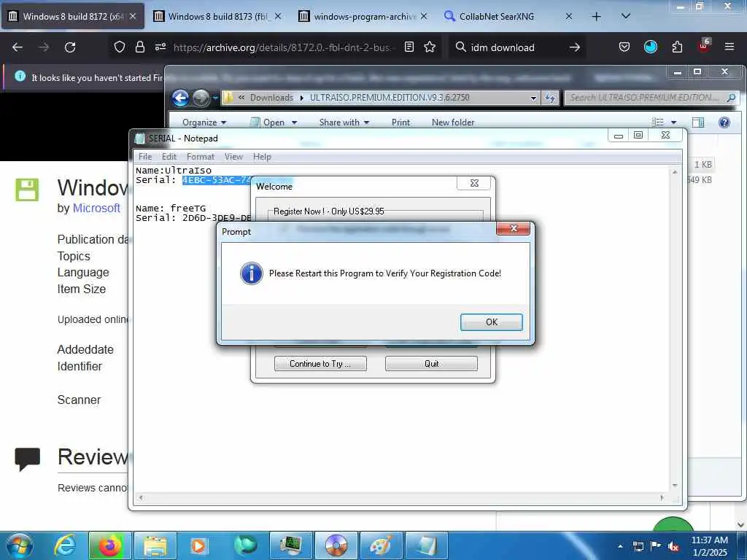Open uBlock extension icon with badge
The image size is (747, 560).
704,46
